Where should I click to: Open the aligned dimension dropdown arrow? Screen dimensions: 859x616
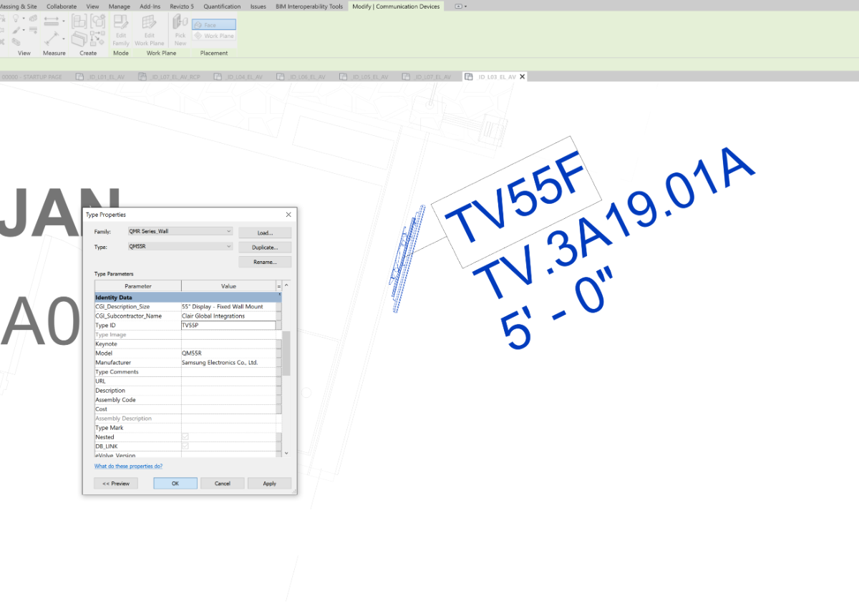pos(63,21)
